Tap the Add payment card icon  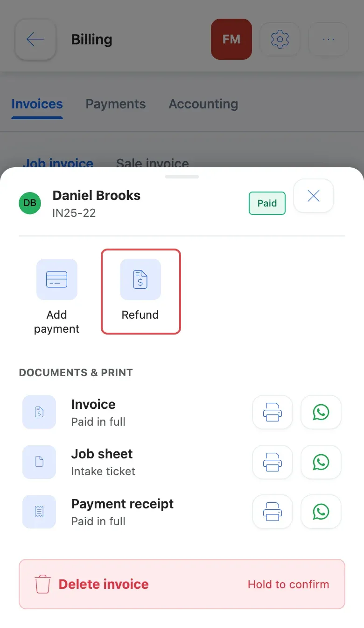coord(57,279)
